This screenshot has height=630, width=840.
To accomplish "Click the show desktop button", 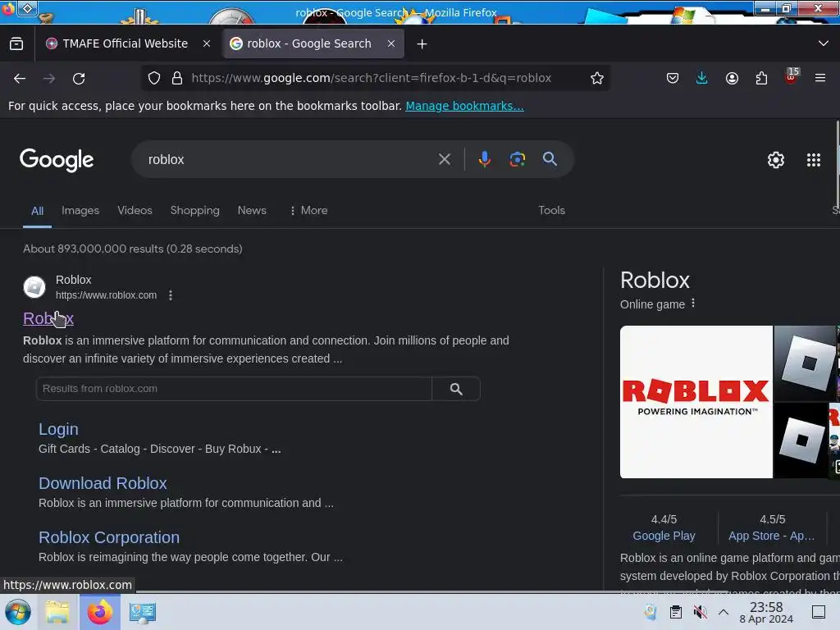I will (819, 612).
